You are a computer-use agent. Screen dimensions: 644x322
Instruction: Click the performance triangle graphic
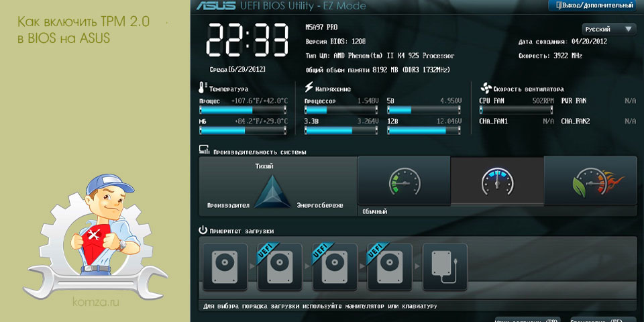[x=273, y=192]
